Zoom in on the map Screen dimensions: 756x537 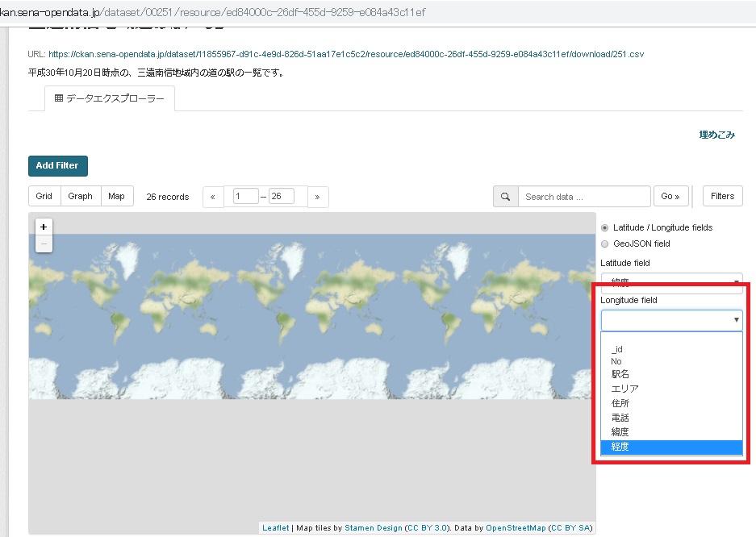(x=44, y=227)
